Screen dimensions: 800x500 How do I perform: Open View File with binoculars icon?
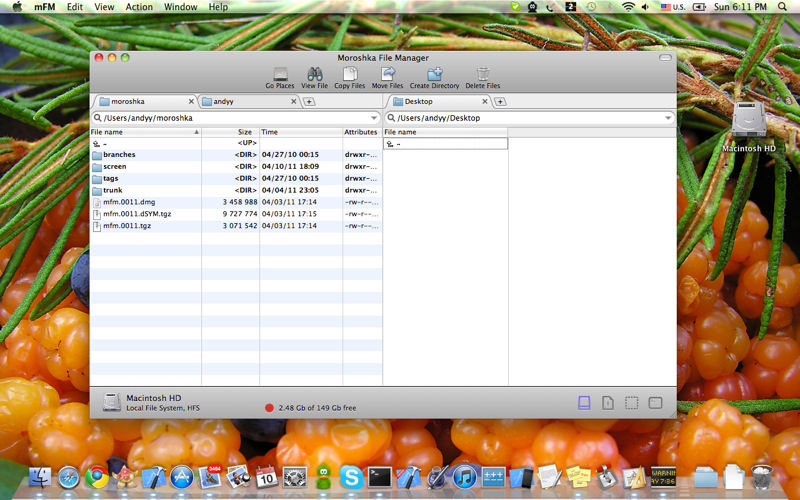tap(314, 75)
